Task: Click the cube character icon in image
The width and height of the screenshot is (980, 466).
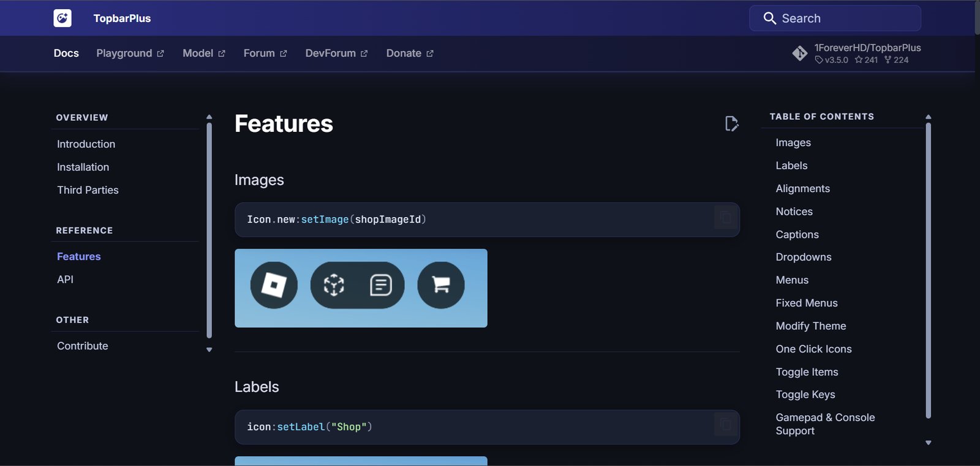Action: (x=334, y=285)
